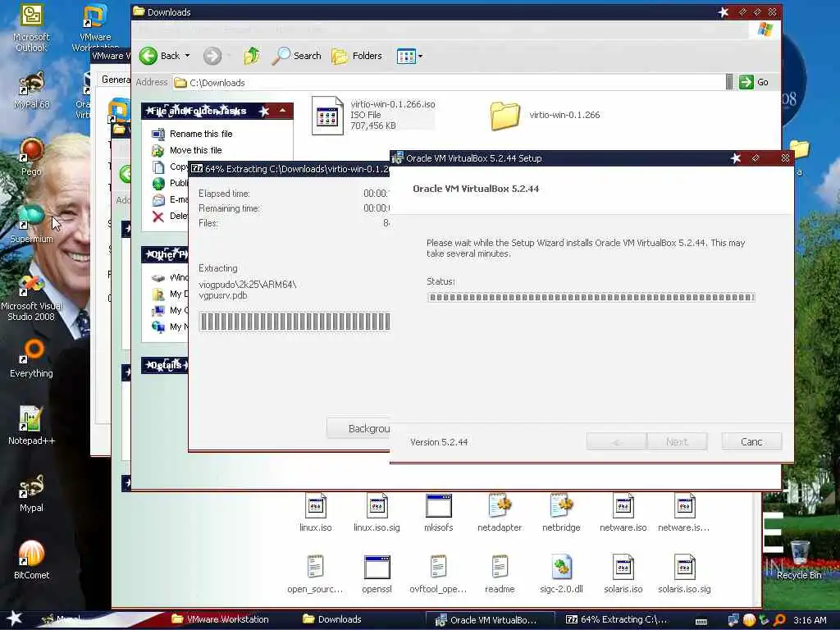The image size is (840, 630).
Task: Collapse the File and Folder Tasks panel
Action: (282, 111)
